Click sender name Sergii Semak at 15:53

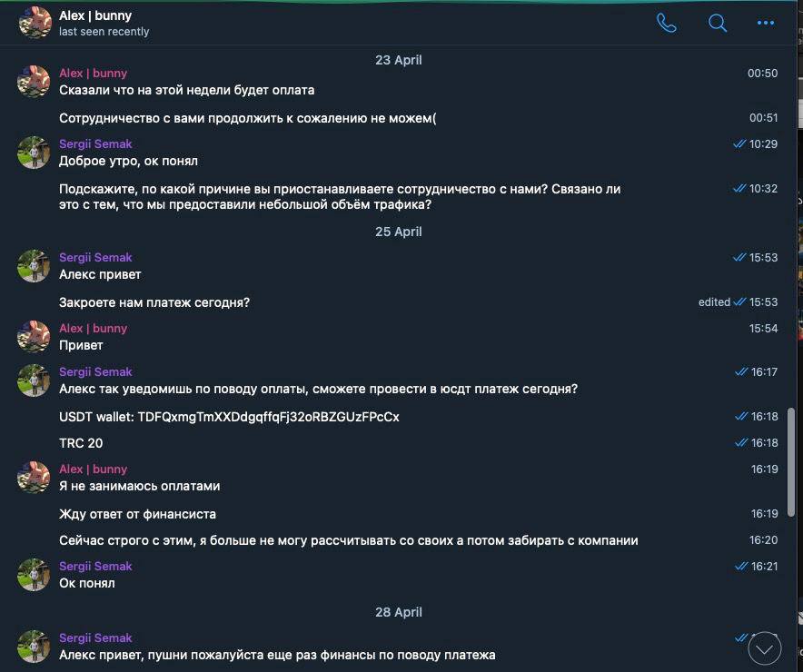95,257
